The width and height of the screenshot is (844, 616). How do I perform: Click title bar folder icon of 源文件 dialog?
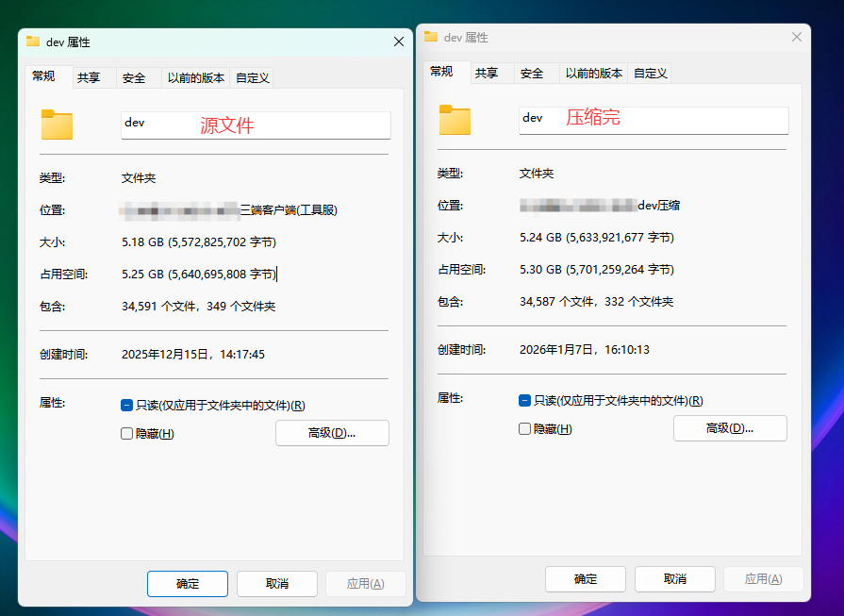click(33, 42)
